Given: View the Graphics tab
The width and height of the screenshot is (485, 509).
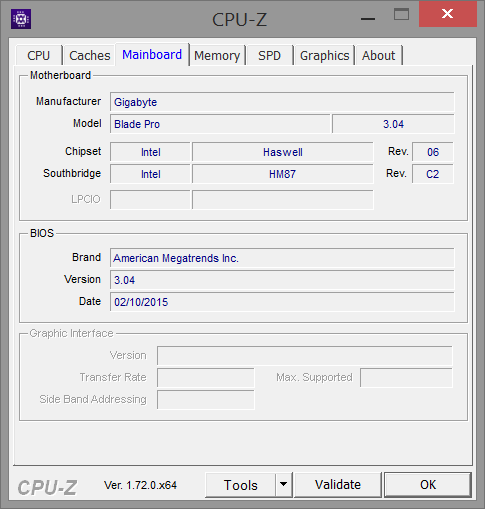Looking at the screenshot, I should [x=324, y=55].
